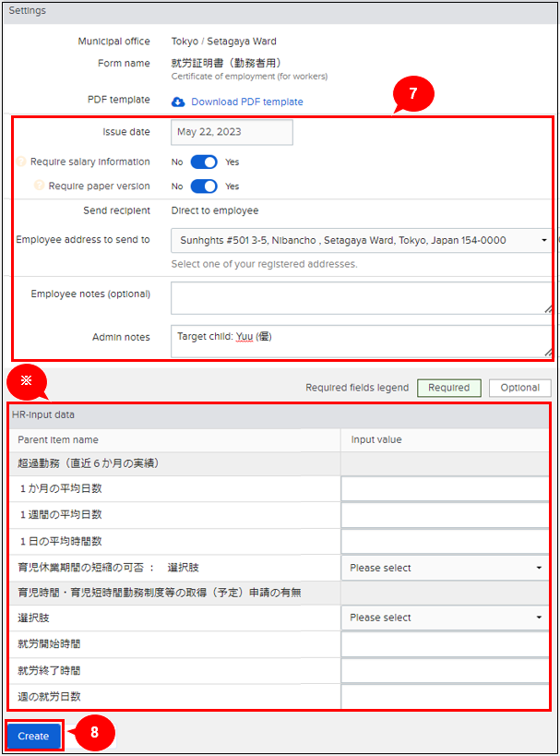Click the Optional legend button
This screenshot has height=756, width=560.
pyautogui.click(x=519, y=388)
